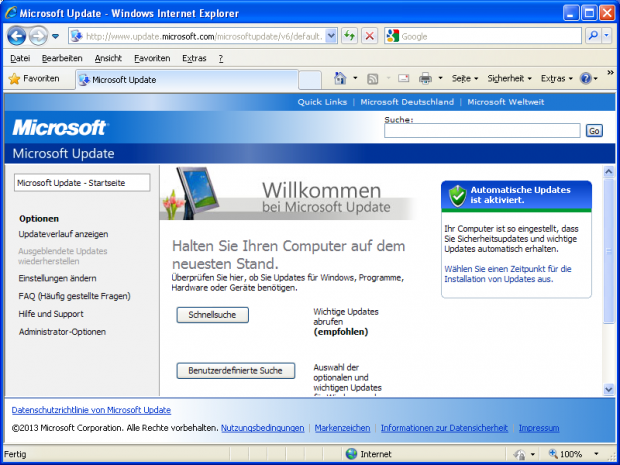Go back with the blue Back arrow
Viewport: 620px width, 465px height.
point(17,36)
